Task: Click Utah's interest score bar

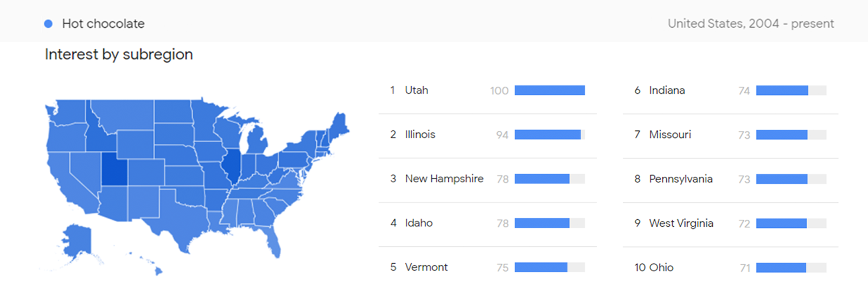Action: coord(550,90)
